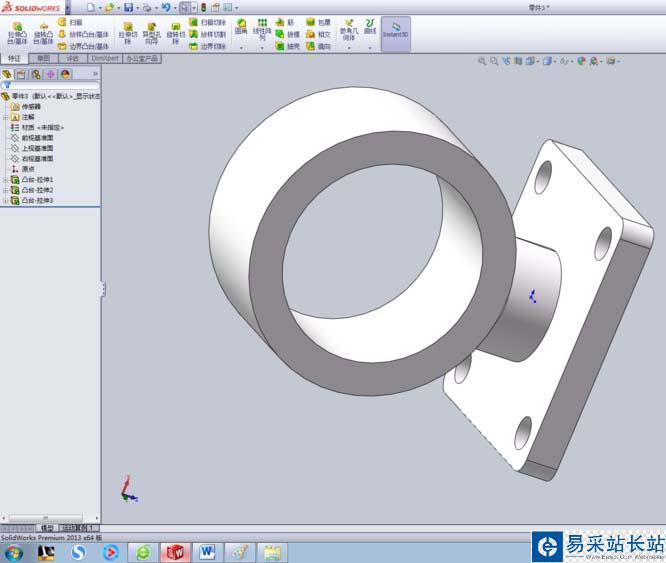666x563 pixels.
Task: Select the Lofted Boss/Base tool
Action: click(x=83, y=34)
